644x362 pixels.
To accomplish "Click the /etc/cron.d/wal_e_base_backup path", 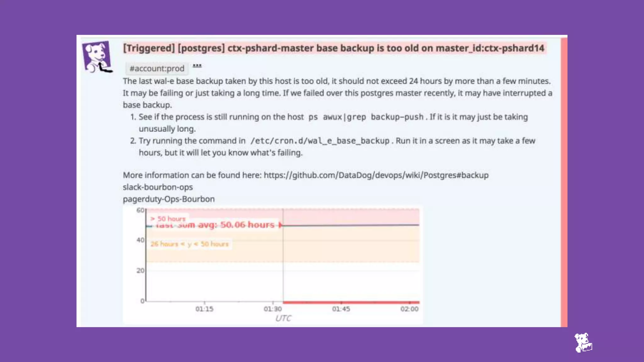I will [x=319, y=141].
